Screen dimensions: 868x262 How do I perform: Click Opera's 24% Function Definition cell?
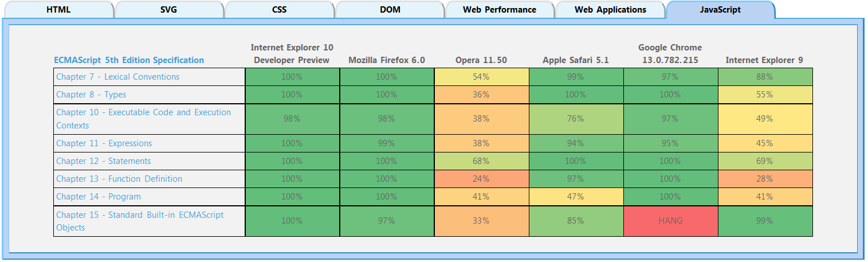481,179
